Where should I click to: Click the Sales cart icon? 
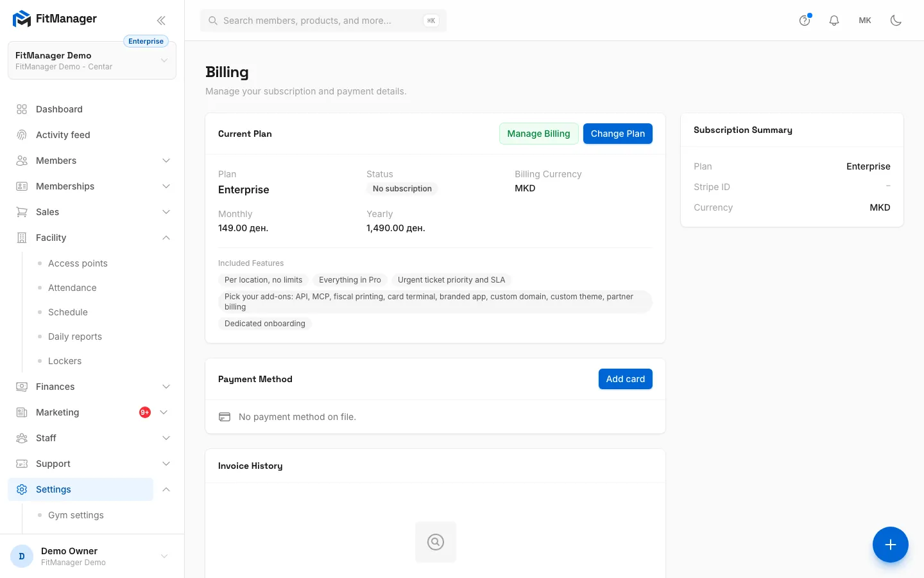tap(22, 212)
